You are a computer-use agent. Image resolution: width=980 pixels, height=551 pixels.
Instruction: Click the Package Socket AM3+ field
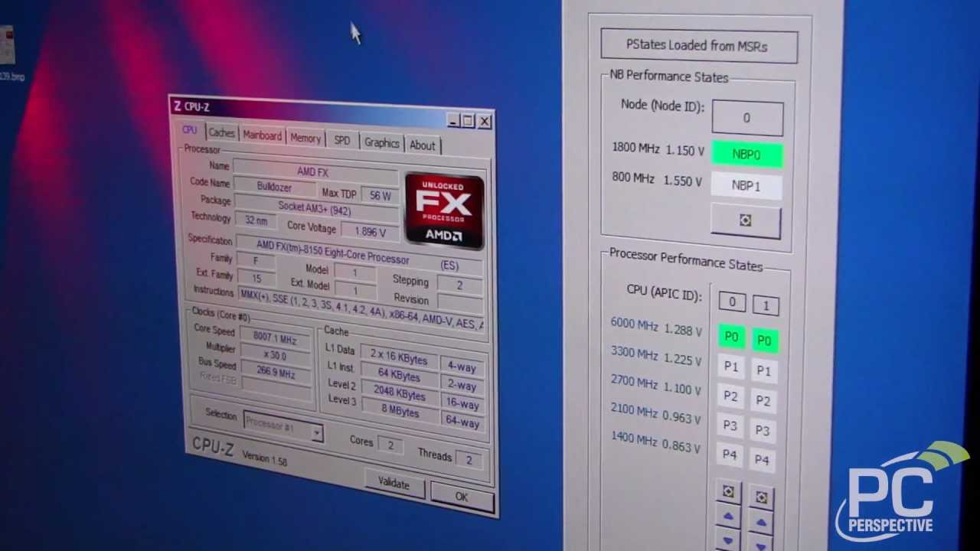[x=315, y=207]
